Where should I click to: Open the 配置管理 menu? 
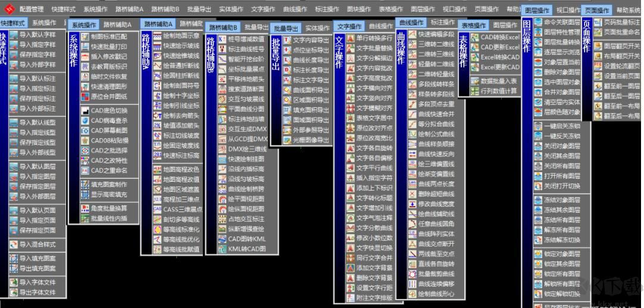[31, 8]
